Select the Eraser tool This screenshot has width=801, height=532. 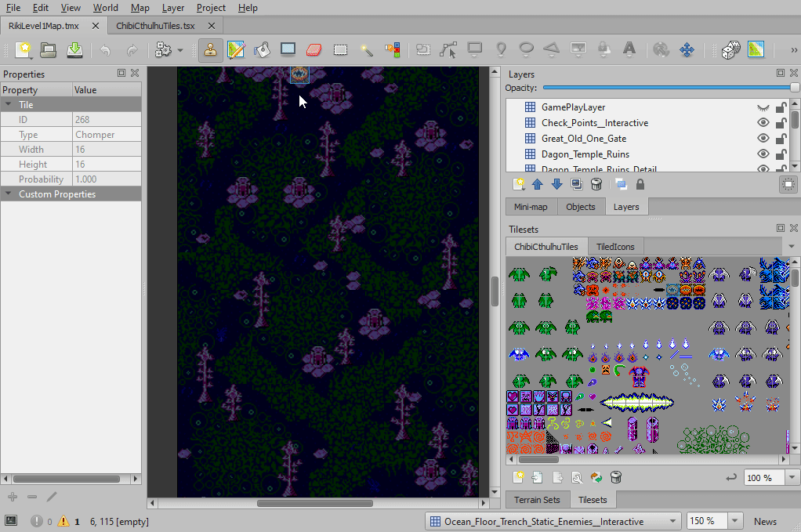tap(314, 50)
